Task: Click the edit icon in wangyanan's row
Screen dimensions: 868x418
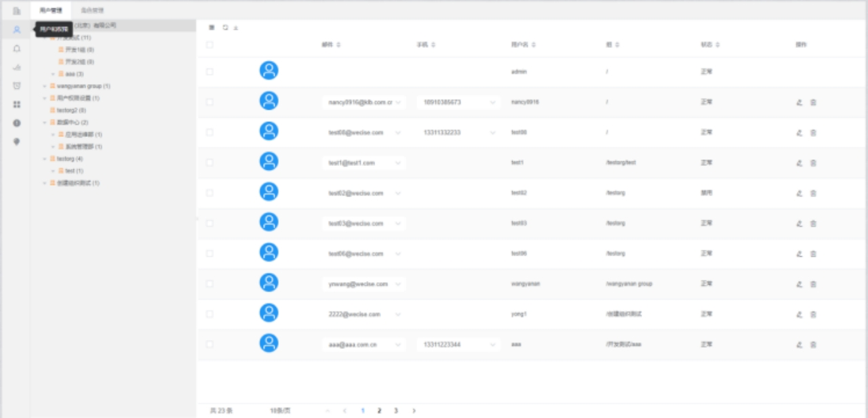Action: [x=799, y=285]
